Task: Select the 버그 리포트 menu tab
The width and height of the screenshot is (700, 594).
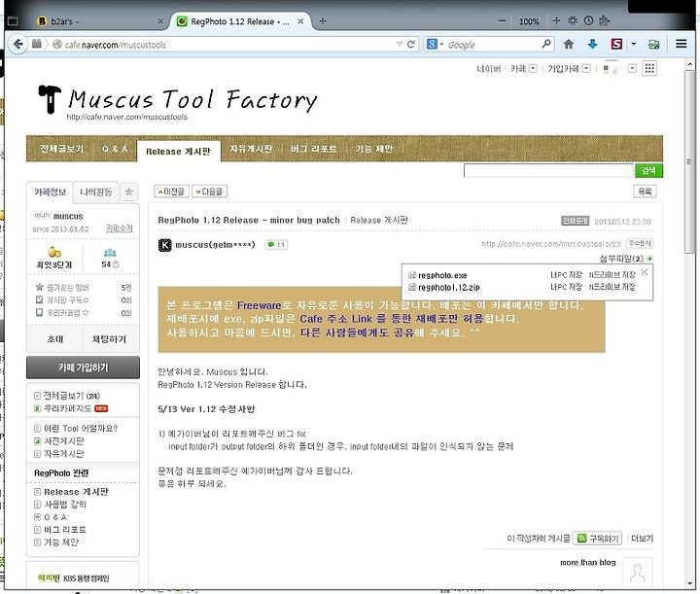Action: pos(314,149)
